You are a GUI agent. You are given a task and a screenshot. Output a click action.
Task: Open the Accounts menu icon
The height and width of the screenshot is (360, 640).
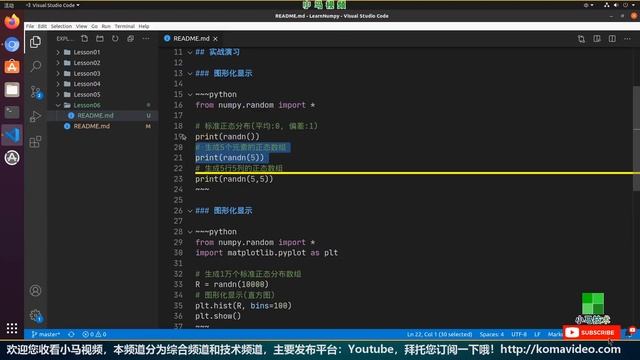[x=36, y=290]
